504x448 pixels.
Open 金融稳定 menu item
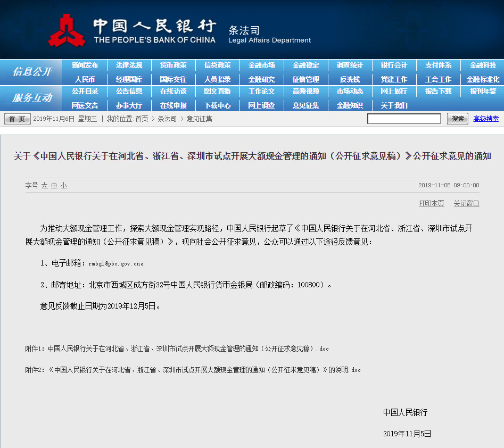305,65
